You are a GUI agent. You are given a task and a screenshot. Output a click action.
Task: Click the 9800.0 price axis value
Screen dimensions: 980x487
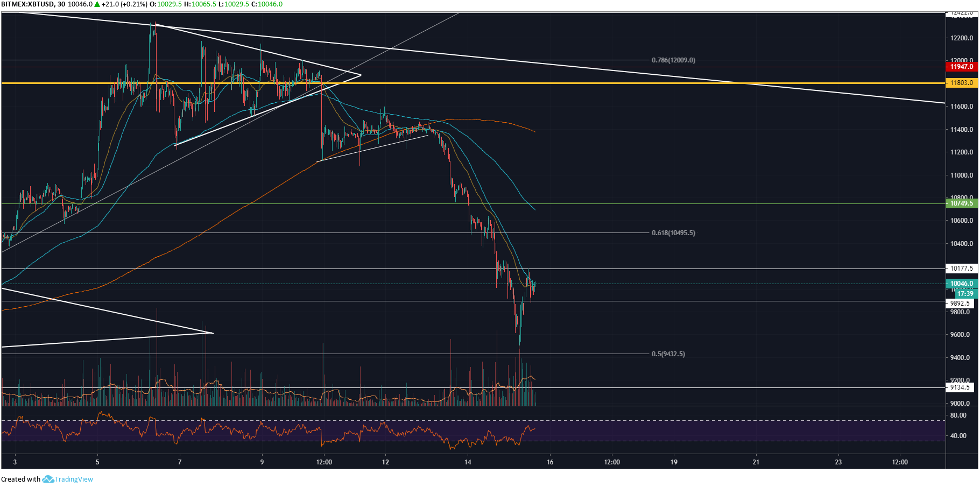(960, 312)
